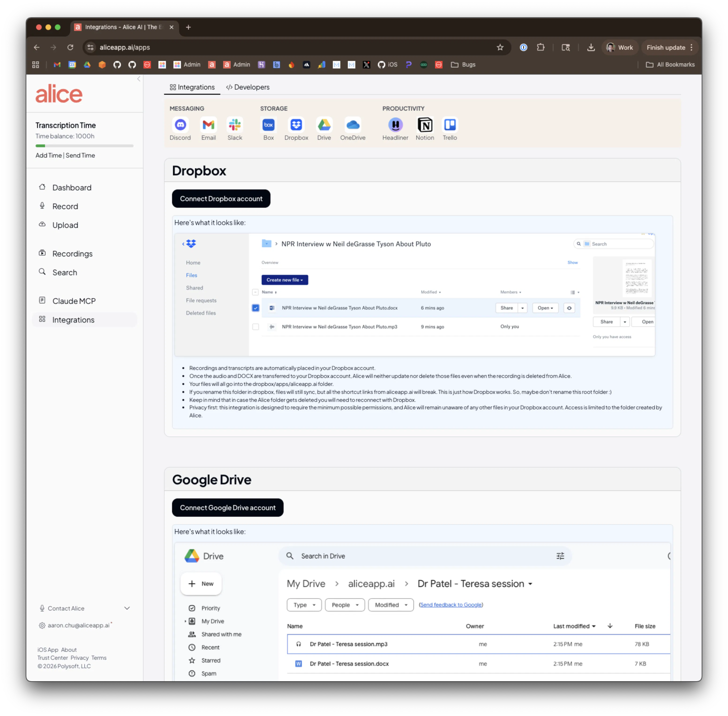This screenshot has height=716, width=728.
Task: Click Connect Dropbox account button
Action: coord(221,199)
